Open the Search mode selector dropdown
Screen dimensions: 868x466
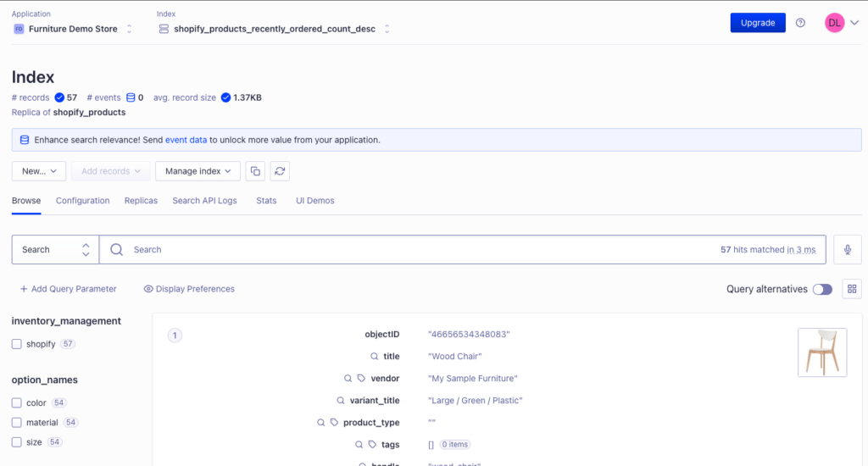tap(55, 250)
